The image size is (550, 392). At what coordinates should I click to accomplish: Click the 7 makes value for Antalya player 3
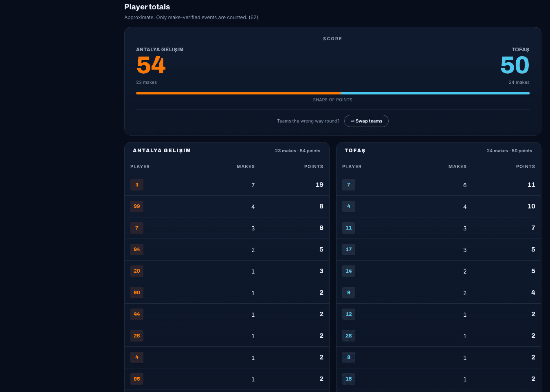(253, 185)
